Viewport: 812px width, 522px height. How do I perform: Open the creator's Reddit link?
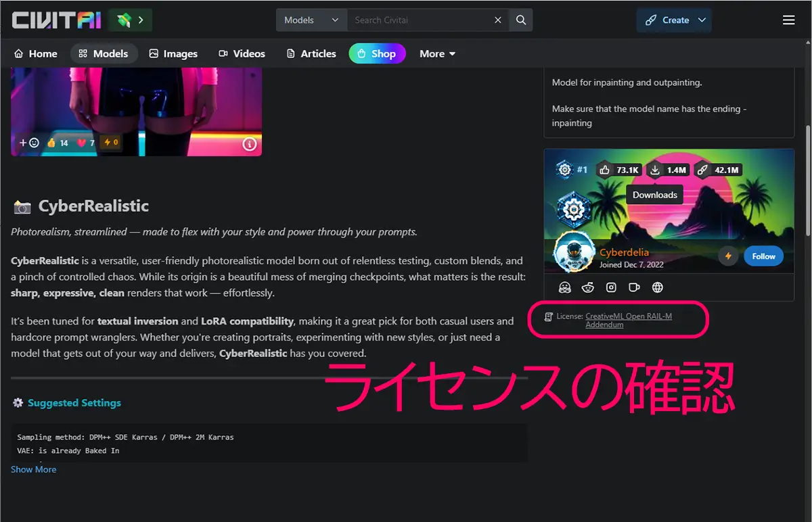[x=588, y=287]
